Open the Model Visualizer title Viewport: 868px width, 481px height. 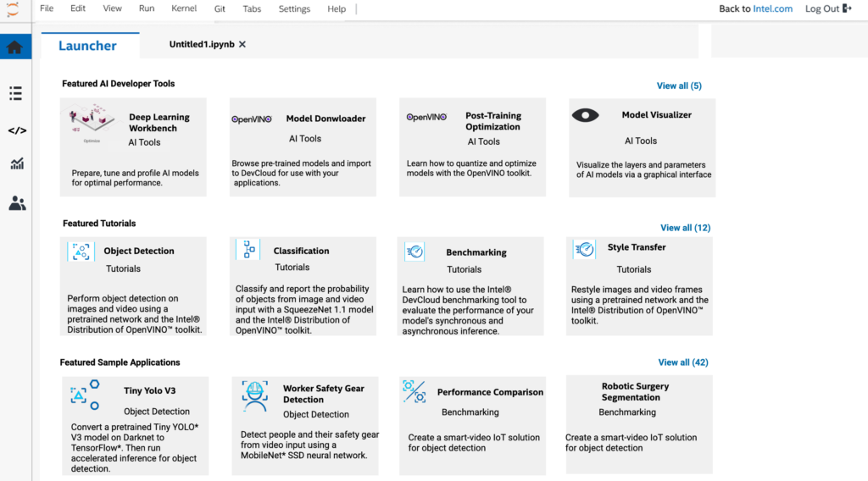pyautogui.click(x=657, y=115)
